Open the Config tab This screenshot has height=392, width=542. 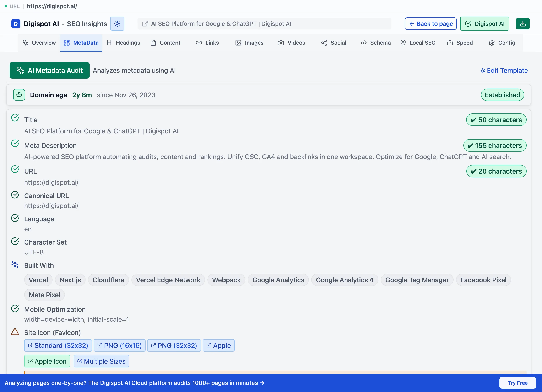tap(502, 43)
